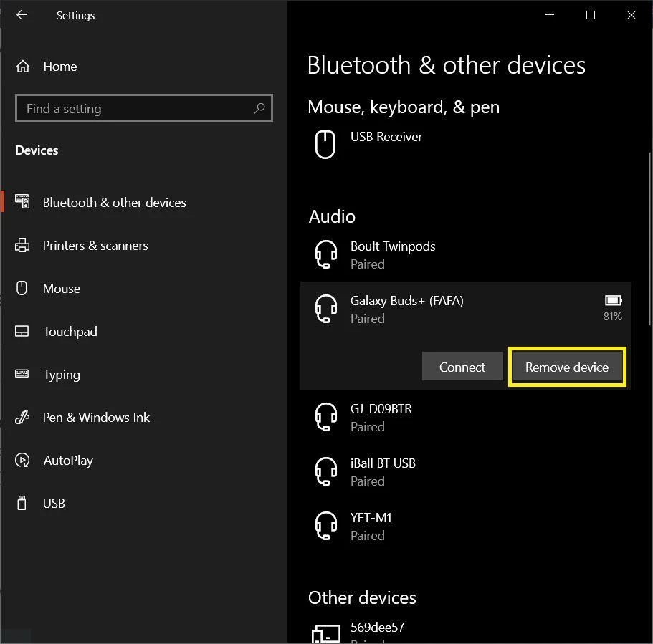Select the iBall BT USB device
653x644 pixels.
(x=383, y=471)
